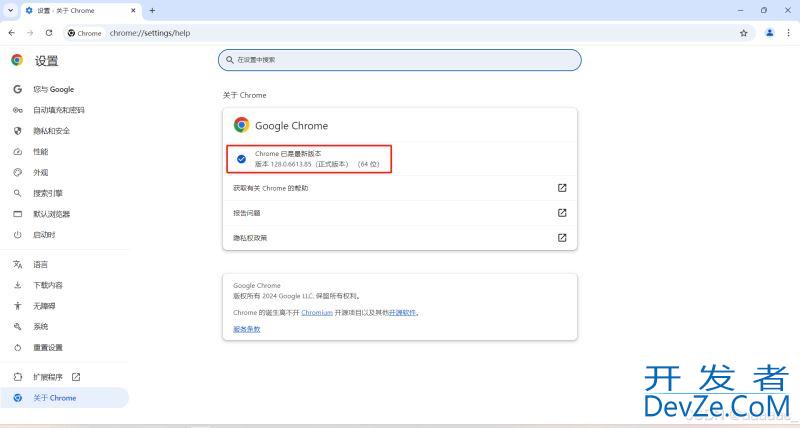Click the 在设置中搜索 search field
This screenshot has height=428, width=800.
click(399, 60)
